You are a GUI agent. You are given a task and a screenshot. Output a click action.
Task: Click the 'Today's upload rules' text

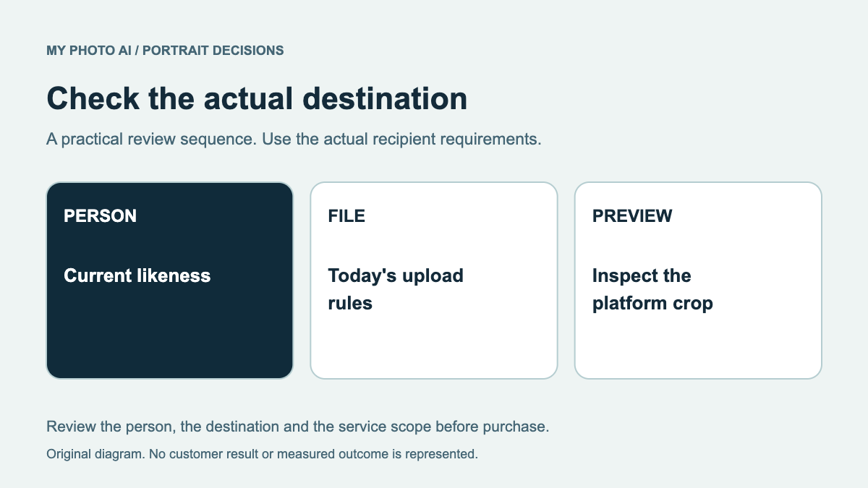[x=396, y=289]
